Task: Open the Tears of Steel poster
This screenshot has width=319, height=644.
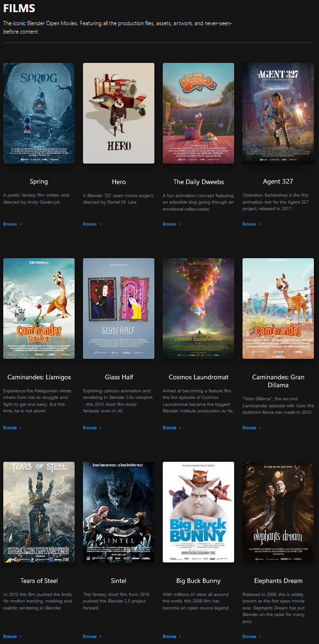Action: coord(39,512)
